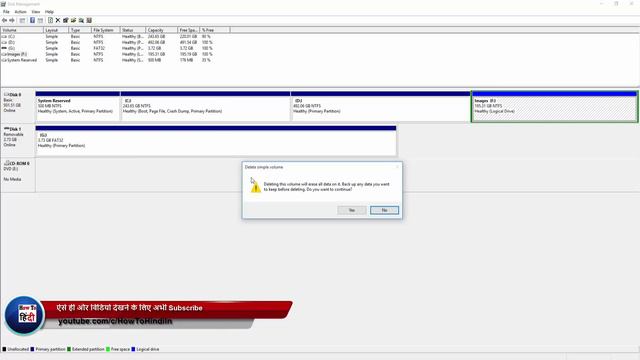
Task: Select the Disk 0 Basic label panel
Action: click(18, 106)
